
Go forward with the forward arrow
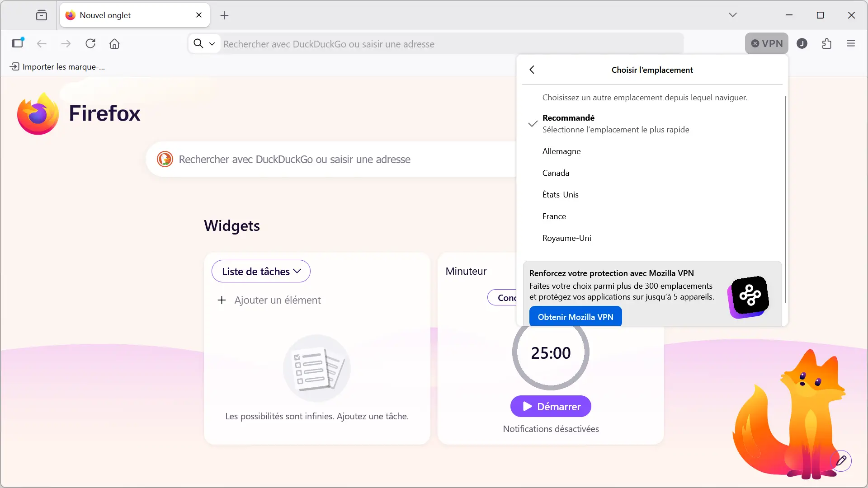66,43
